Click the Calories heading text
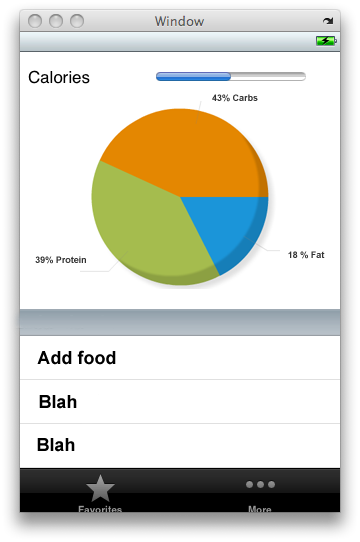 coord(59,77)
